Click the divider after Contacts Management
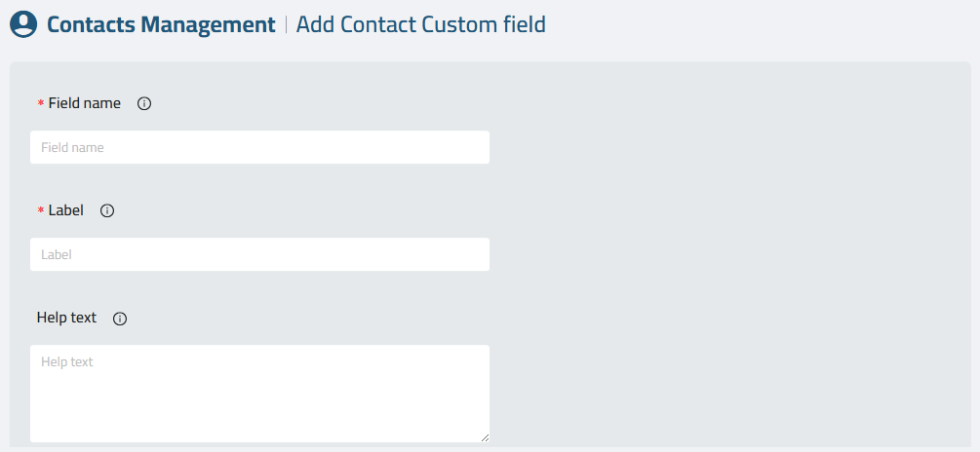980x452 pixels. [287, 25]
